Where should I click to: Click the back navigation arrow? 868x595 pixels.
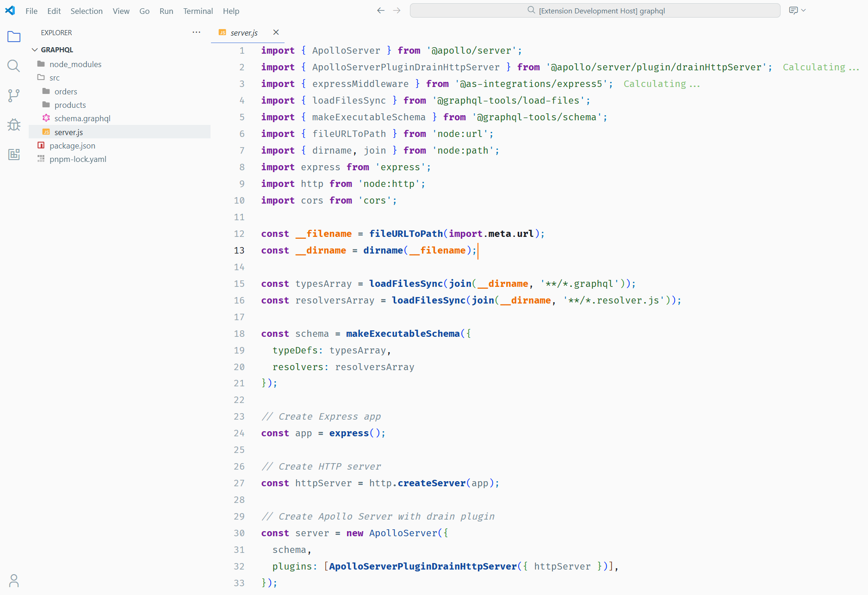(380, 10)
